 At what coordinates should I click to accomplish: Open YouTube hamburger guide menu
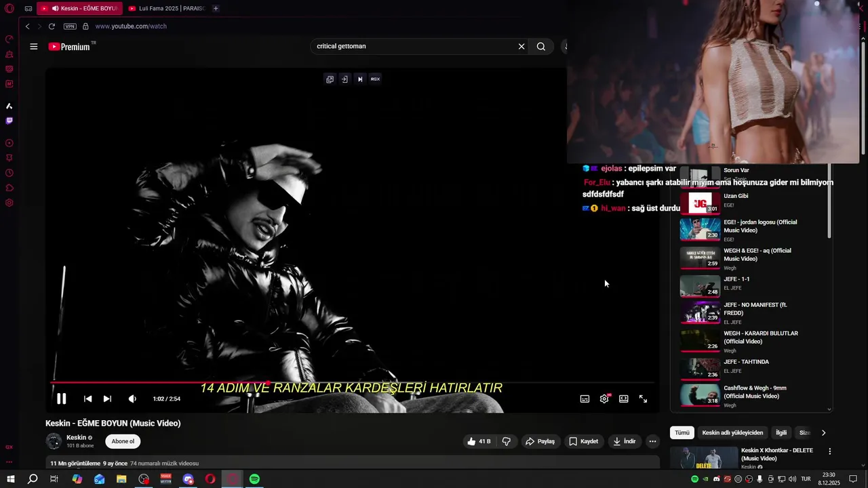(x=33, y=47)
